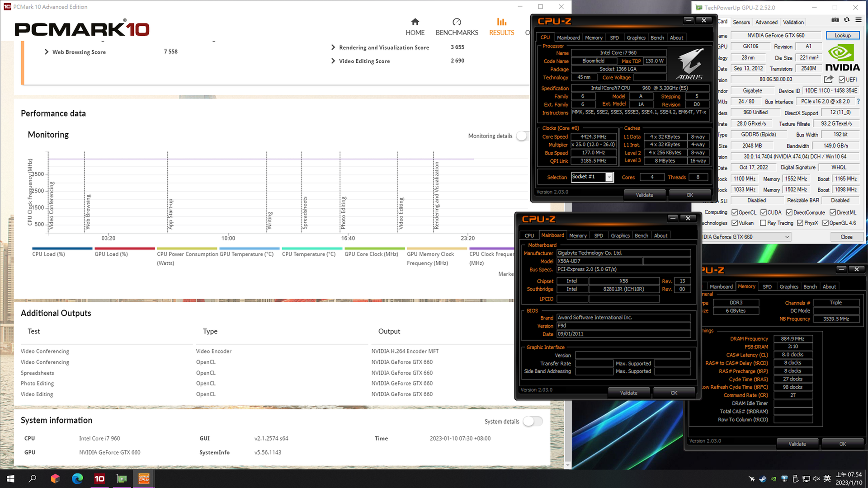Click the BIOS export share icon in GPU-Z

click(x=828, y=79)
